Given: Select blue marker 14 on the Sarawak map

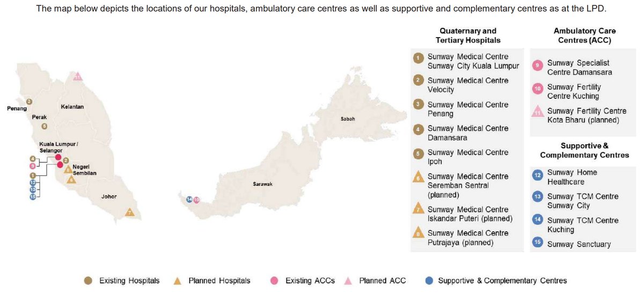Looking at the screenshot, I should point(189,200).
